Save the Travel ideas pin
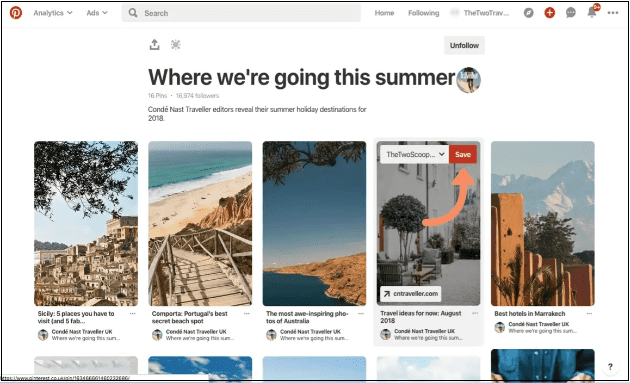Viewport: 630px width, 383px height. coord(463,154)
